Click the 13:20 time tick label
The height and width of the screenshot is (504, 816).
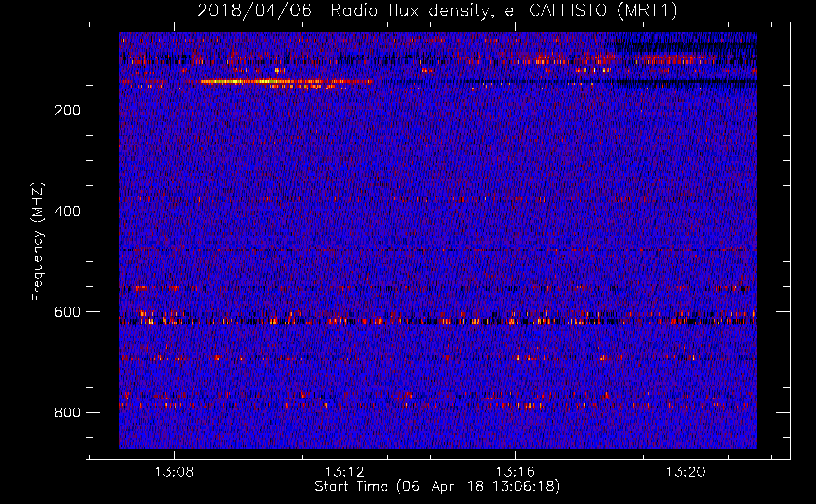point(685,472)
